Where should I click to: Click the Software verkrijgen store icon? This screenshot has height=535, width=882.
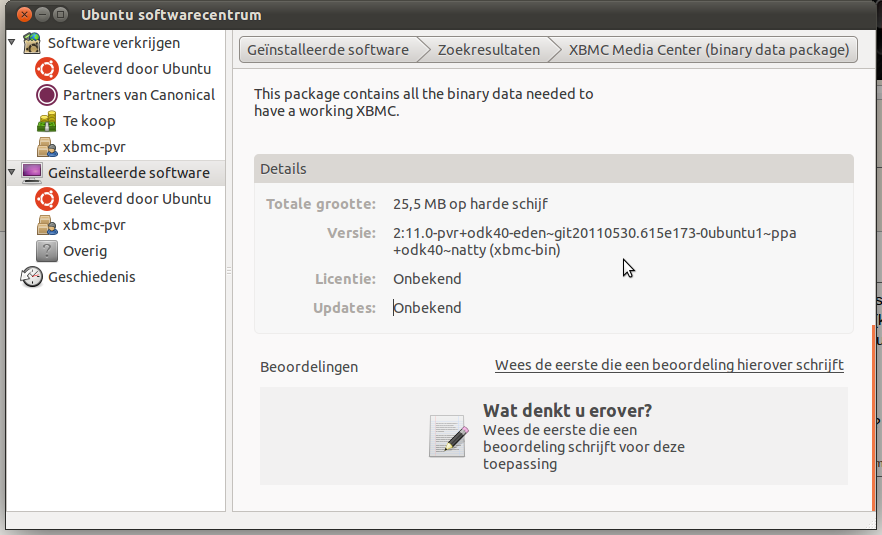click(32, 43)
